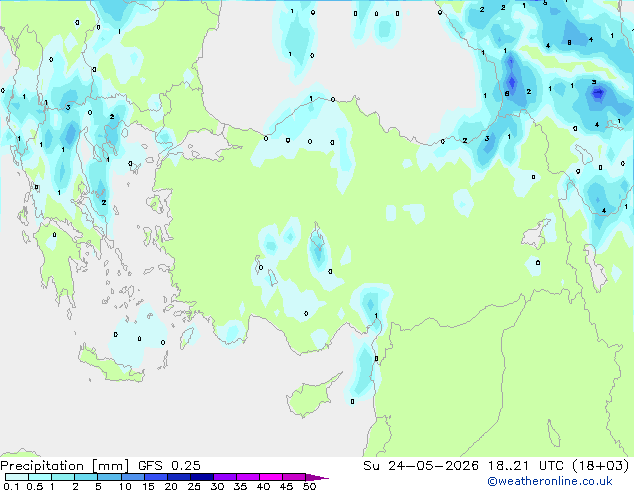Select the "GFS 0.25" model label
The width and height of the screenshot is (634, 490).
tap(169, 466)
